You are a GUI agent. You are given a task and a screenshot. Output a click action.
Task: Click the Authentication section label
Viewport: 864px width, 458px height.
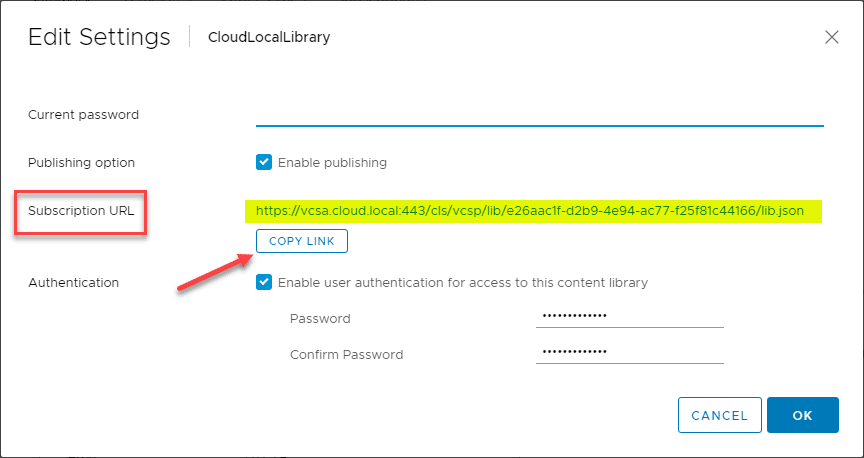point(73,282)
